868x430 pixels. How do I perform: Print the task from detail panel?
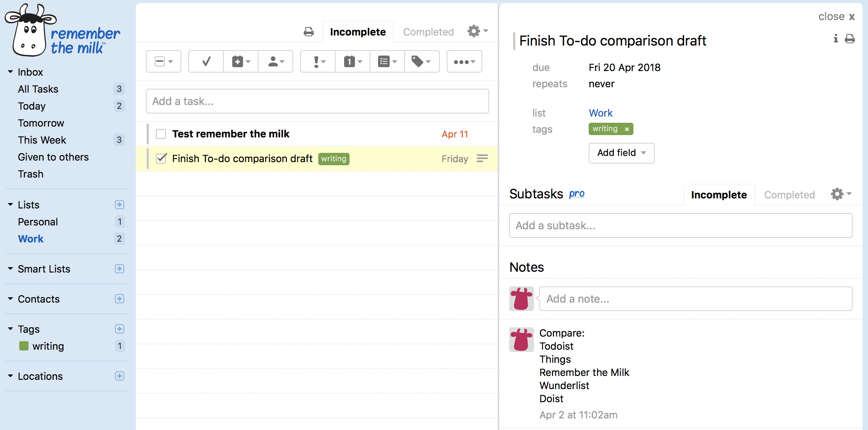tap(850, 39)
